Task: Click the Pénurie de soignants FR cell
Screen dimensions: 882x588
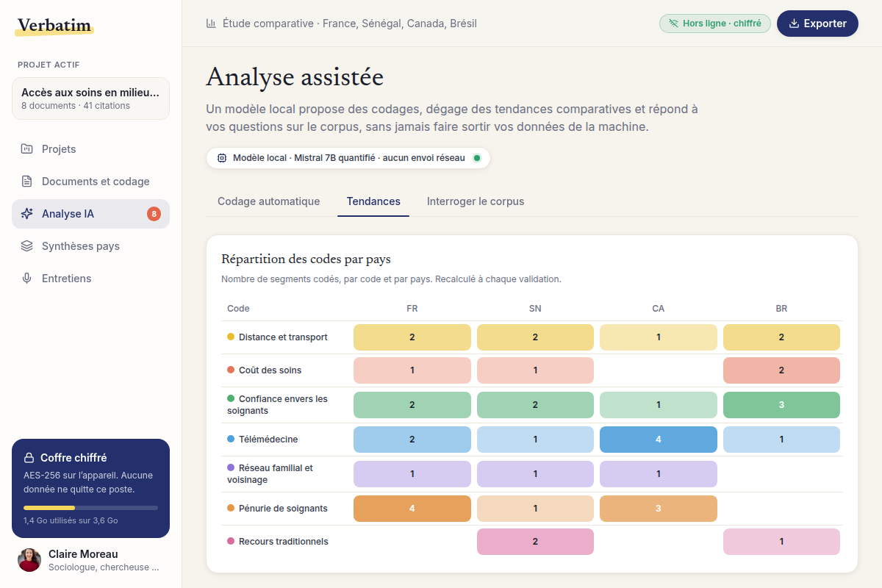Action: [x=412, y=509]
